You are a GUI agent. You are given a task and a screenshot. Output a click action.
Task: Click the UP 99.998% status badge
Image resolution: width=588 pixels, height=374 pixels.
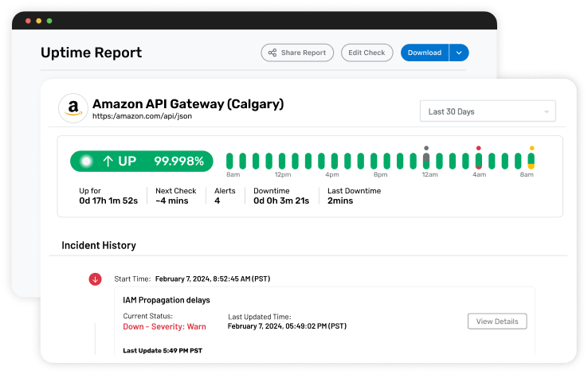[x=142, y=162]
